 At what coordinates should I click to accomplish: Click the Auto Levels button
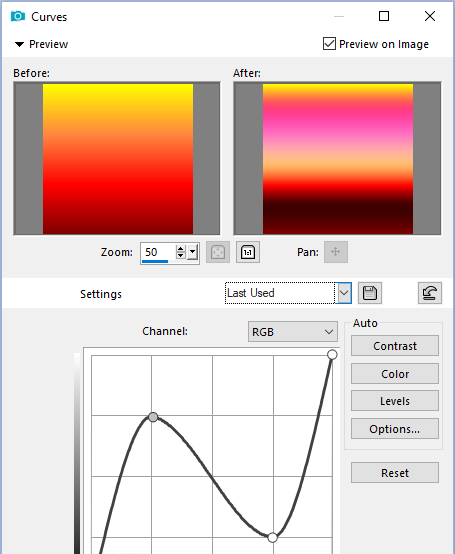pyautogui.click(x=395, y=401)
